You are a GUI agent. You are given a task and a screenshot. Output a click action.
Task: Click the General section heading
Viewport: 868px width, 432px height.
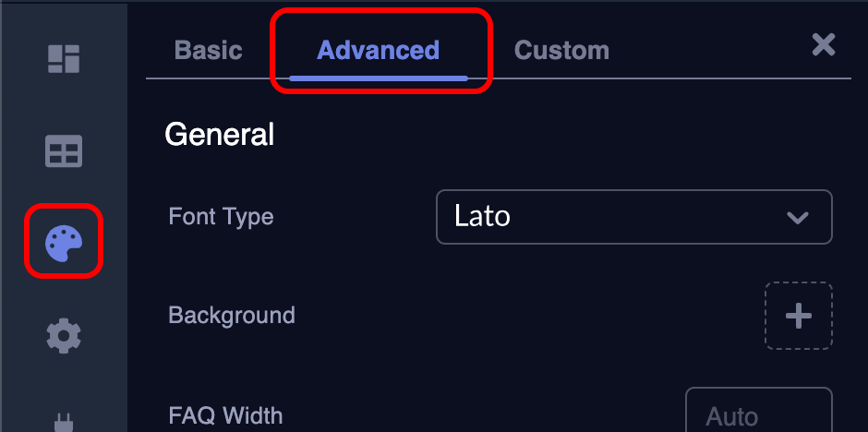click(219, 135)
